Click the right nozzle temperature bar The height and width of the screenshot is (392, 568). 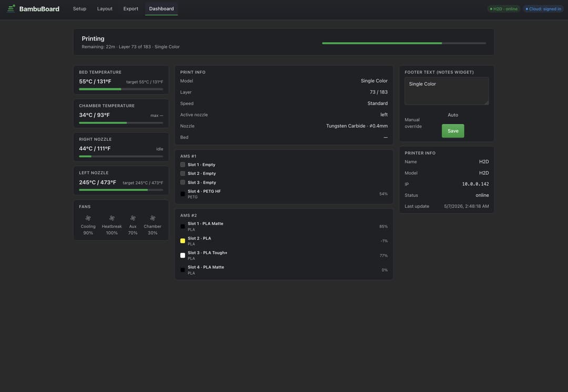click(121, 157)
